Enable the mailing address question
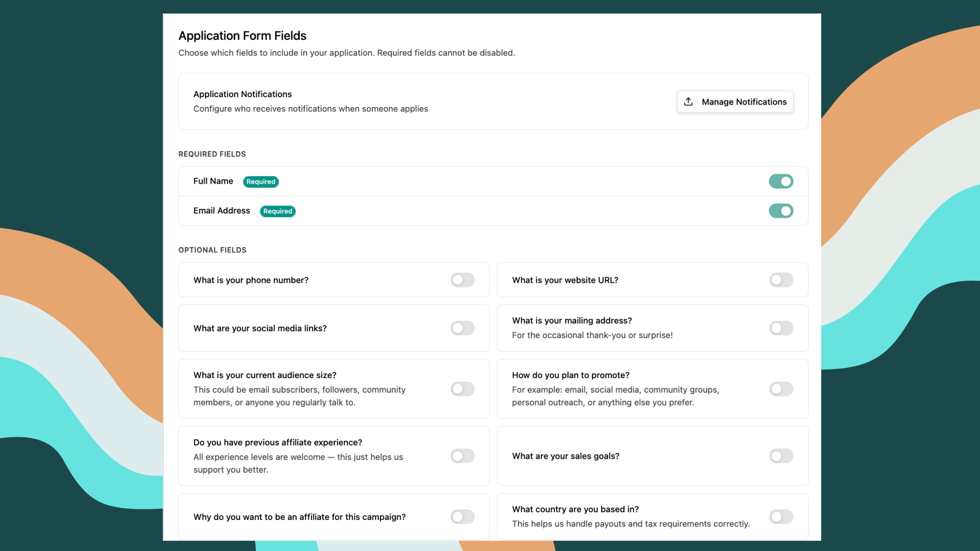Image resolution: width=980 pixels, height=551 pixels. 781,328
